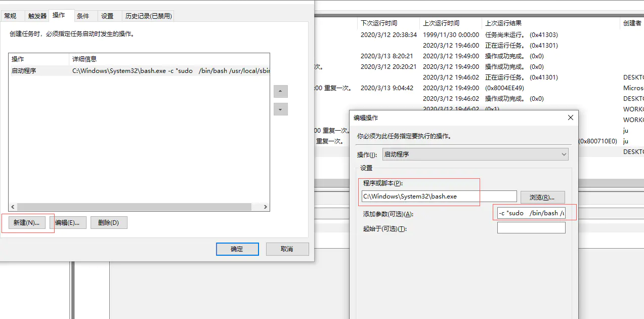Select last run time 1999/11/30 0:00:00
The width and height of the screenshot is (644, 319).
[451, 35]
